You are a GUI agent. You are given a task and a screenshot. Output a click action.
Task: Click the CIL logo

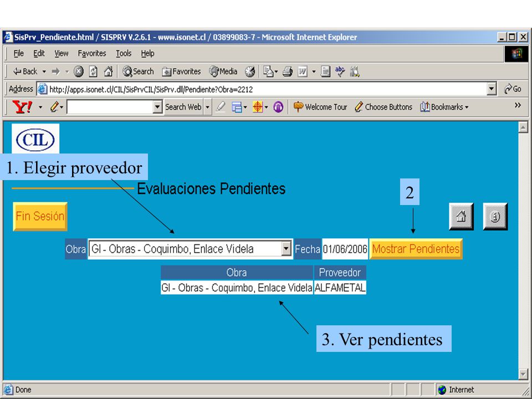click(x=35, y=139)
